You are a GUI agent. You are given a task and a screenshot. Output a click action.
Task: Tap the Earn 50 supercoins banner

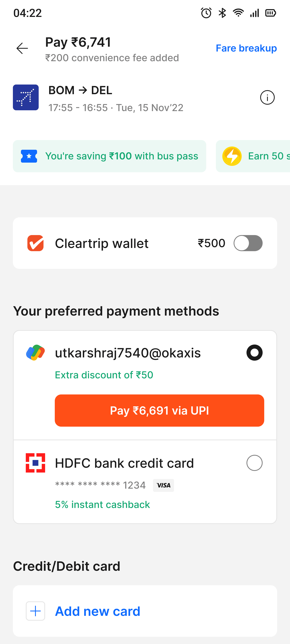pyautogui.click(x=253, y=156)
